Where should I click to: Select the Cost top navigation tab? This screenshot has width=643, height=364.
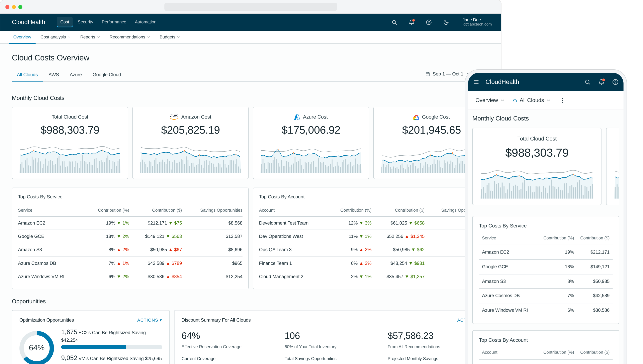pyautogui.click(x=65, y=22)
